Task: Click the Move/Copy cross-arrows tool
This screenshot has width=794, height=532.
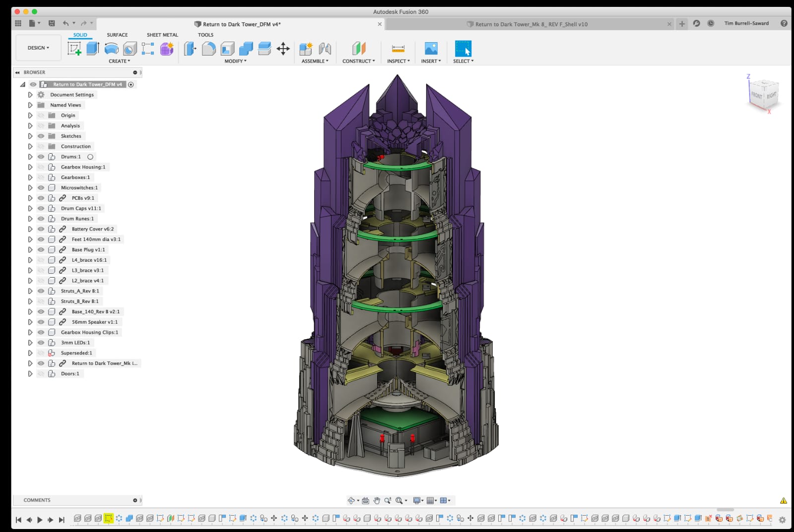Action: 283,48
